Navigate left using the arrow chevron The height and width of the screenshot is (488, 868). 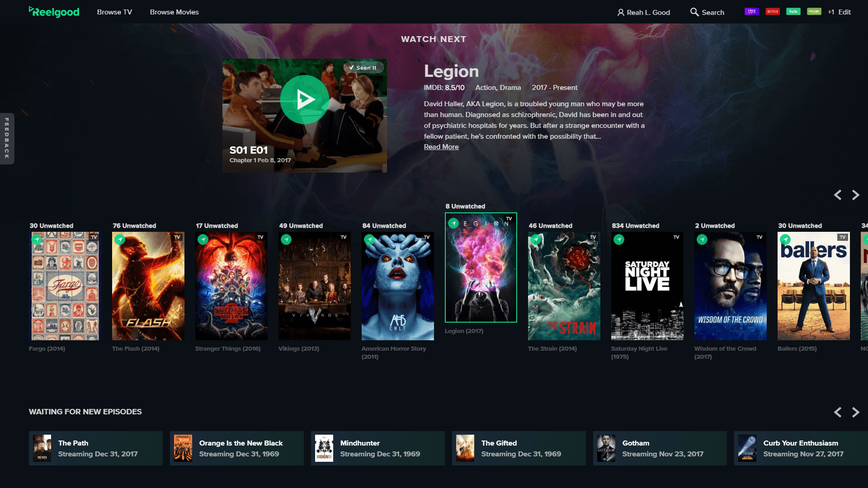[x=838, y=194]
